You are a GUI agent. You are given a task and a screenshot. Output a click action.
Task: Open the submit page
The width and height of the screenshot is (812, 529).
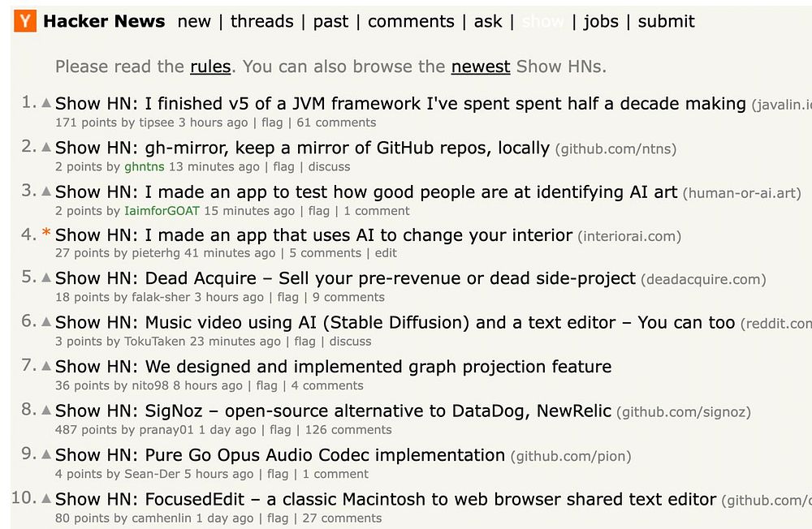pos(666,22)
